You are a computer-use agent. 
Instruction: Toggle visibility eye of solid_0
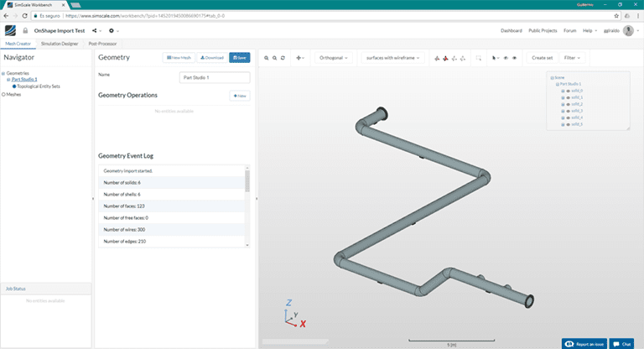coord(569,91)
